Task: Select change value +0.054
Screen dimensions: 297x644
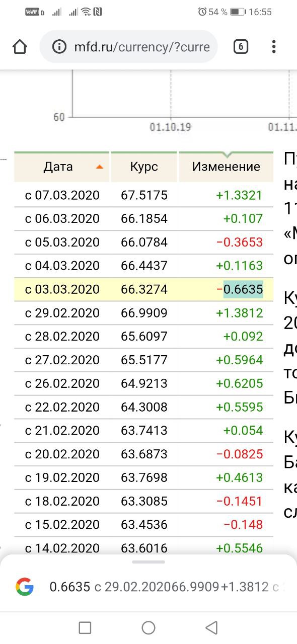Action: [x=243, y=431]
